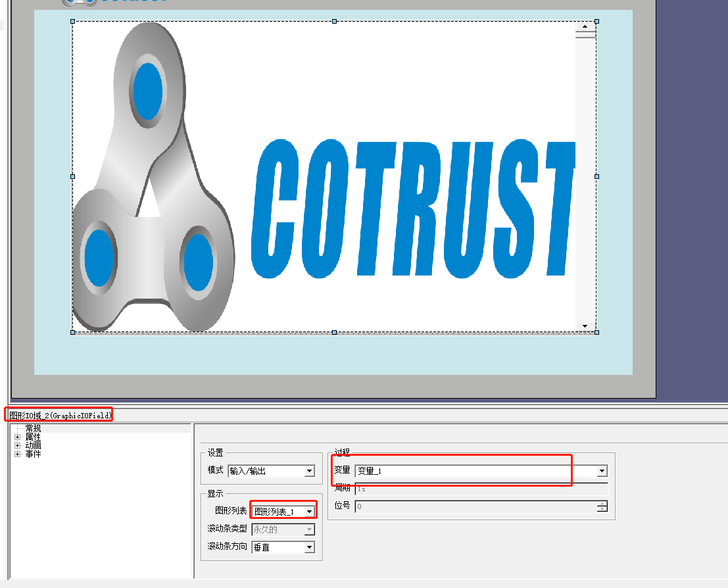Image resolution: width=728 pixels, height=588 pixels.
Task: Click the right-middle handle of the graphic field
Action: (596, 176)
